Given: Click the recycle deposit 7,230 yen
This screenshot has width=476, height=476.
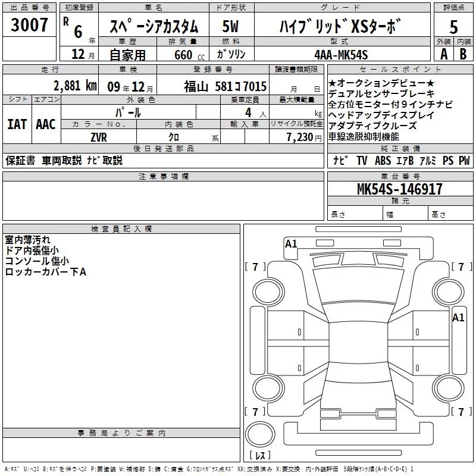Looking at the screenshot, I should click(x=304, y=137).
